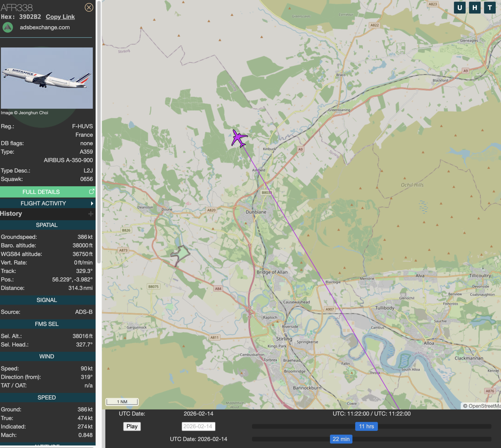The height and width of the screenshot is (448, 501).
Task: Click the 22 min slider handle
Action: [341, 439]
